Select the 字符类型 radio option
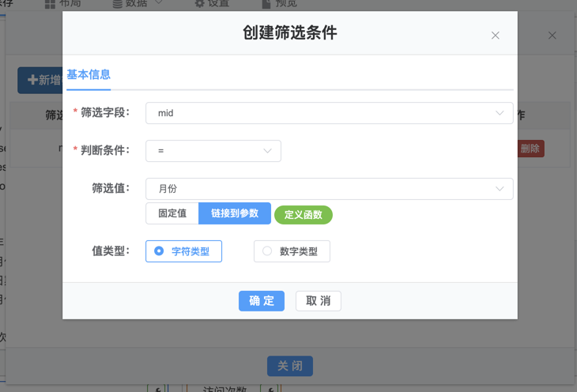Image resolution: width=577 pixels, height=392 pixels. 183,251
